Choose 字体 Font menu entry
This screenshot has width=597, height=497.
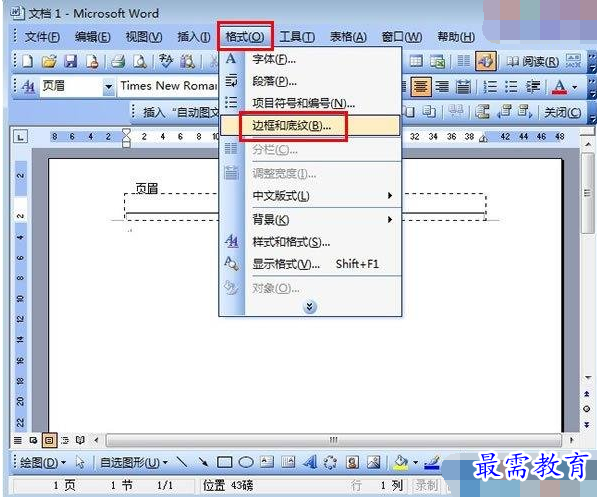pyautogui.click(x=310, y=59)
